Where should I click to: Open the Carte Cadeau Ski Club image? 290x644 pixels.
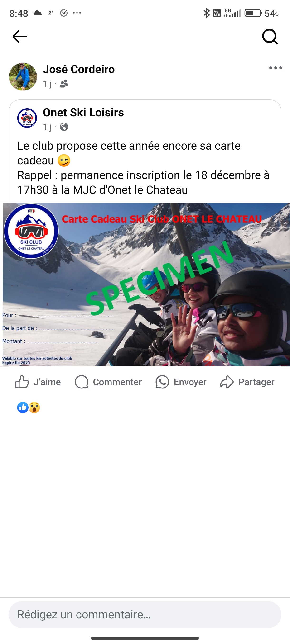pos(146,285)
